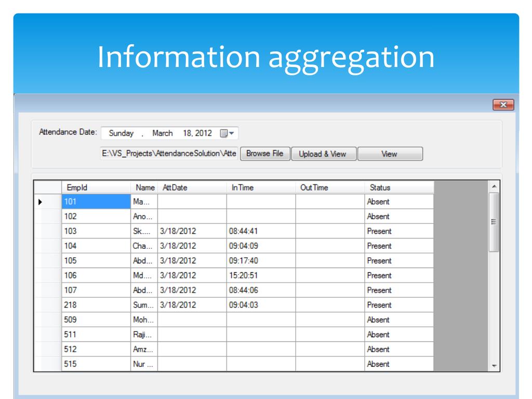Click InTime cell 08:44:41
Image resolution: width=532 pixels, height=399 pixels.
[261, 231]
